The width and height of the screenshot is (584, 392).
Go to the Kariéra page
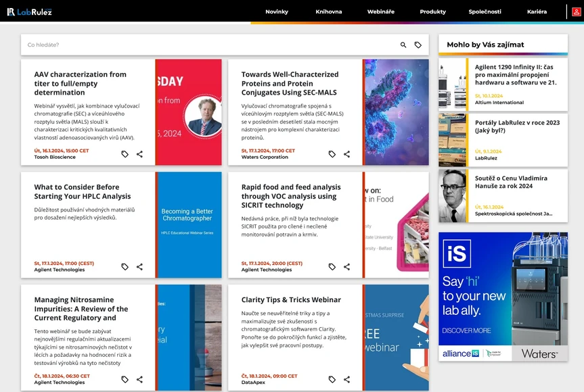pyautogui.click(x=537, y=11)
